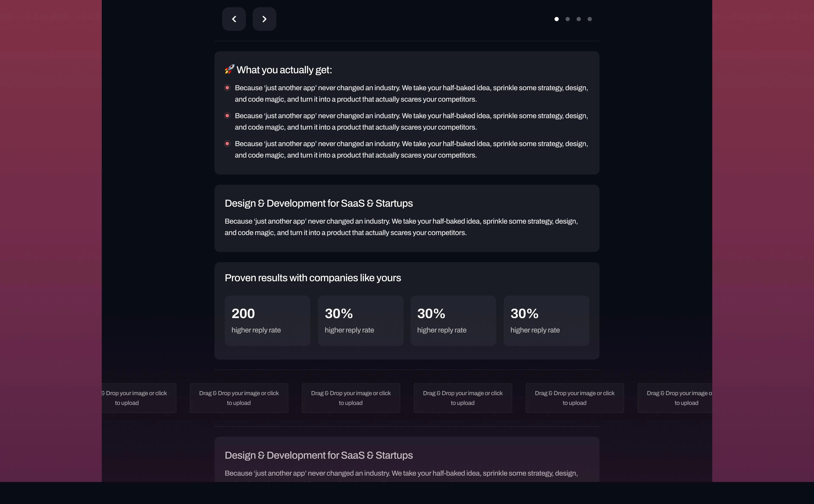Click the first red bullet marker
Image resolution: width=814 pixels, height=504 pixels.
point(227,88)
